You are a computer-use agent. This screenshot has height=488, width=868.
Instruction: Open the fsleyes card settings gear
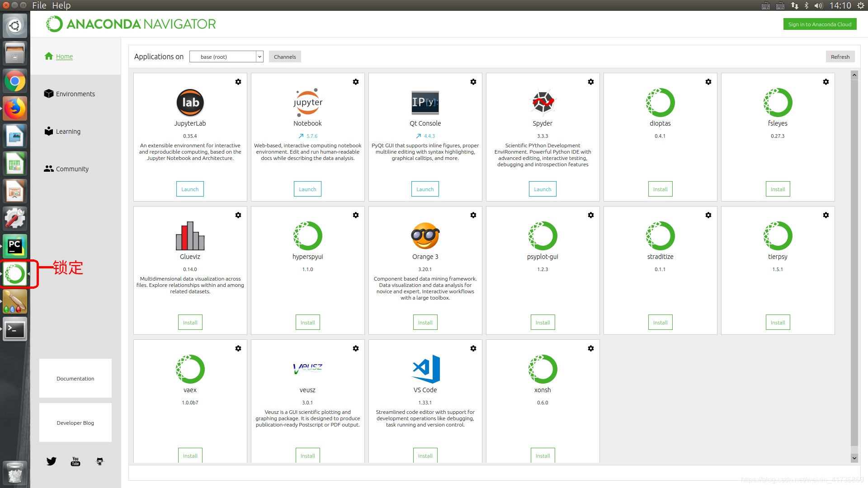click(826, 82)
